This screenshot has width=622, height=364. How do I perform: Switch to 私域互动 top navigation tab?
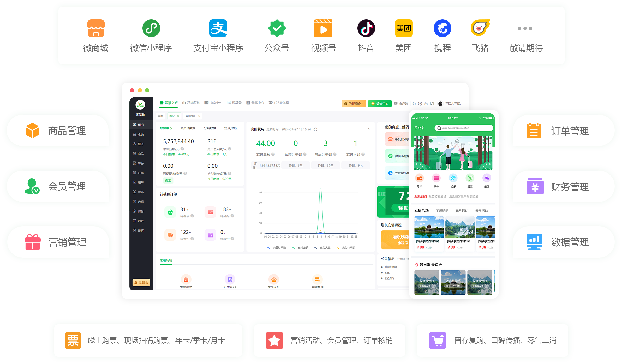191,103
